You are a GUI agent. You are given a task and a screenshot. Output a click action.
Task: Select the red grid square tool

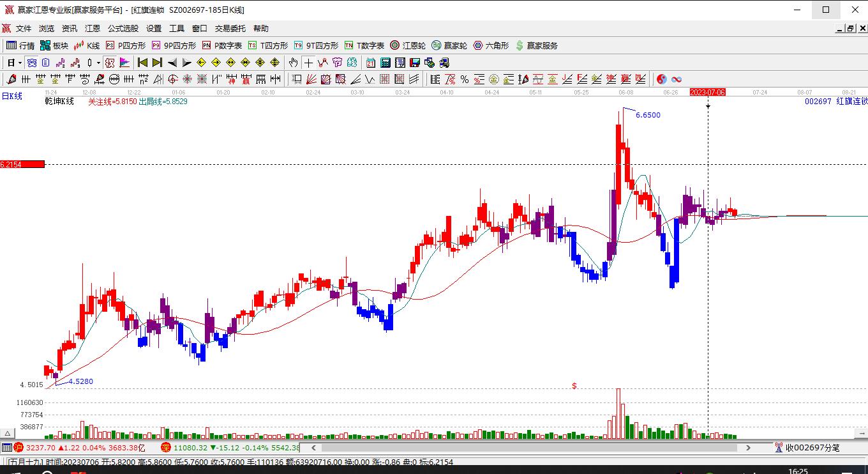pos(385,79)
